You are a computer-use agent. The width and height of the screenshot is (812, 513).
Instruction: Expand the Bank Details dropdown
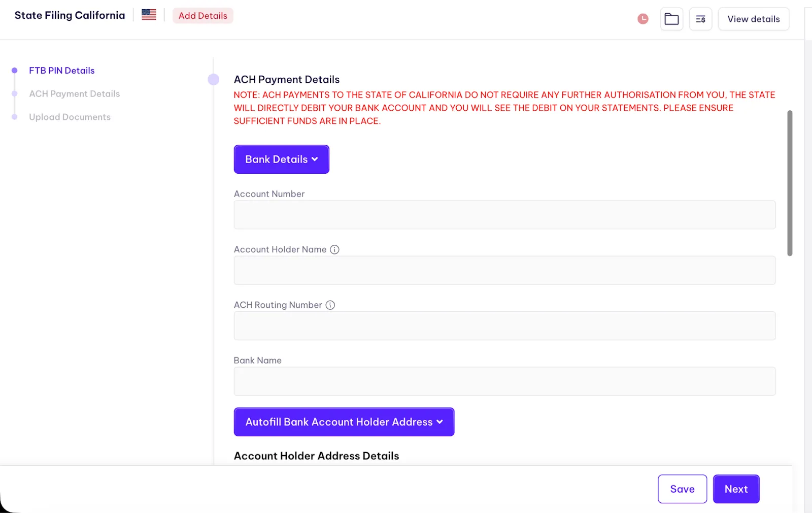tap(282, 159)
